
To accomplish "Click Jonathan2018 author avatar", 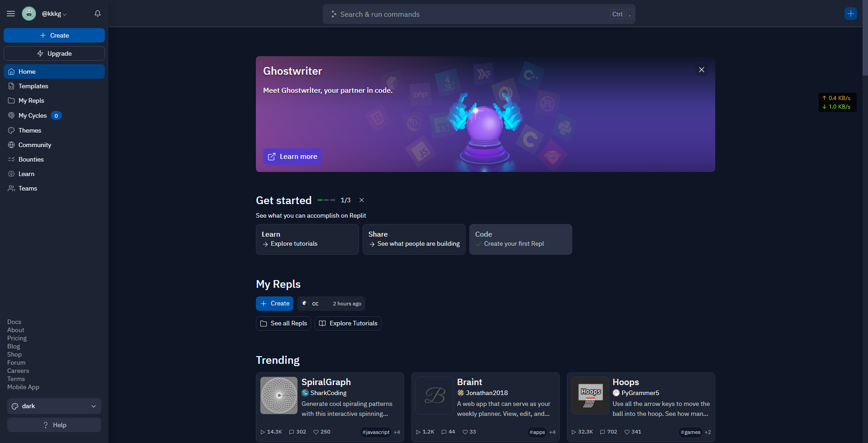I will 461,393.
